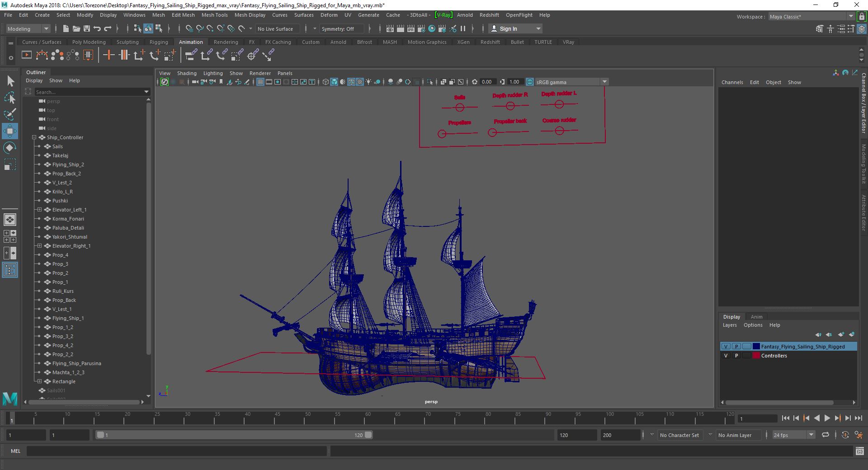Viewport: 868px width, 470px height.
Task: Choose the Paint selection tool
Action: (10, 114)
